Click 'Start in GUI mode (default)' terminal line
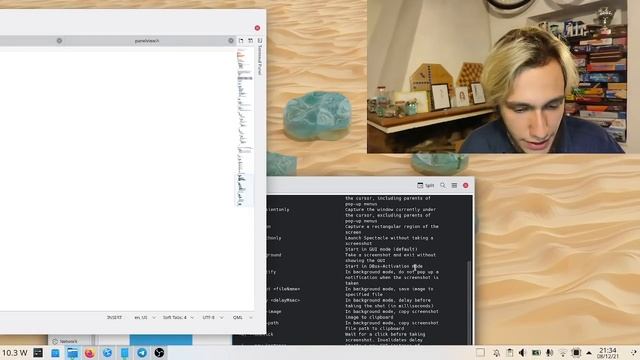 (381, 249)
